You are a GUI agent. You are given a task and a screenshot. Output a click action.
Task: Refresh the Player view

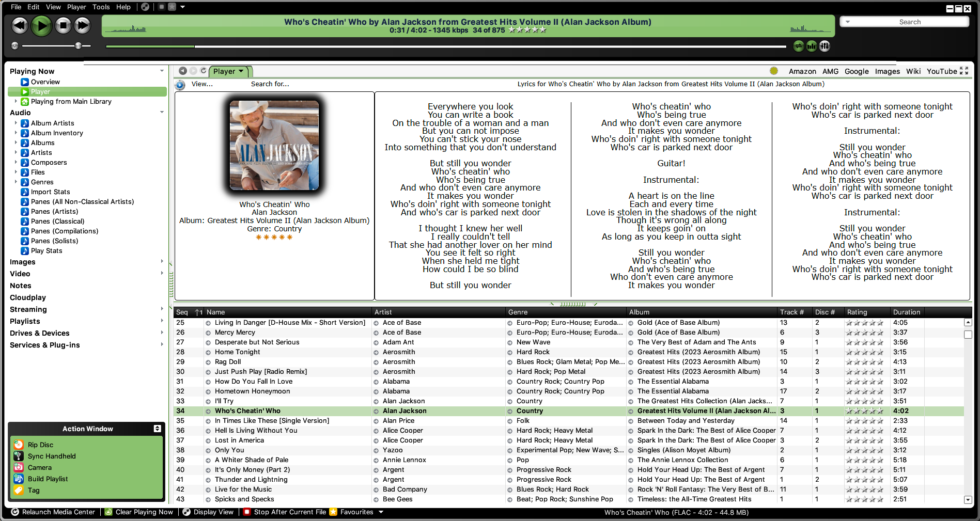point(204,71)
